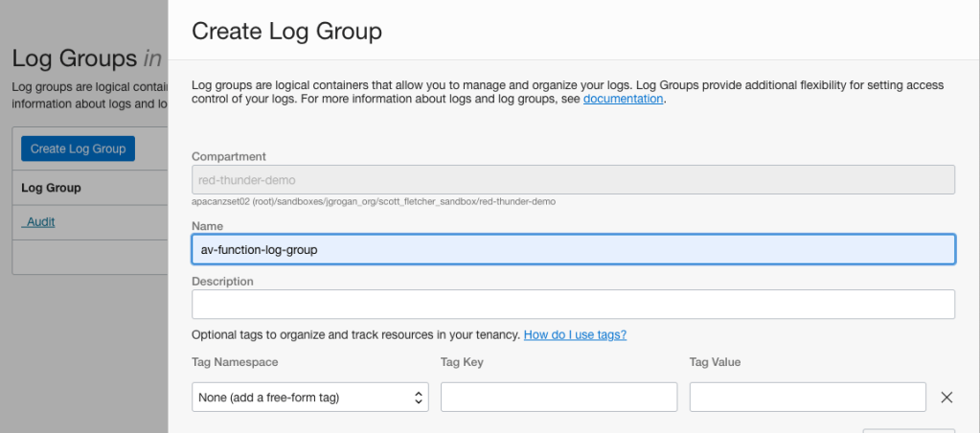The width and height of the screenshot is (980, 433).
Task: Click into the Tag Key input box
Action: click(558, 397)
